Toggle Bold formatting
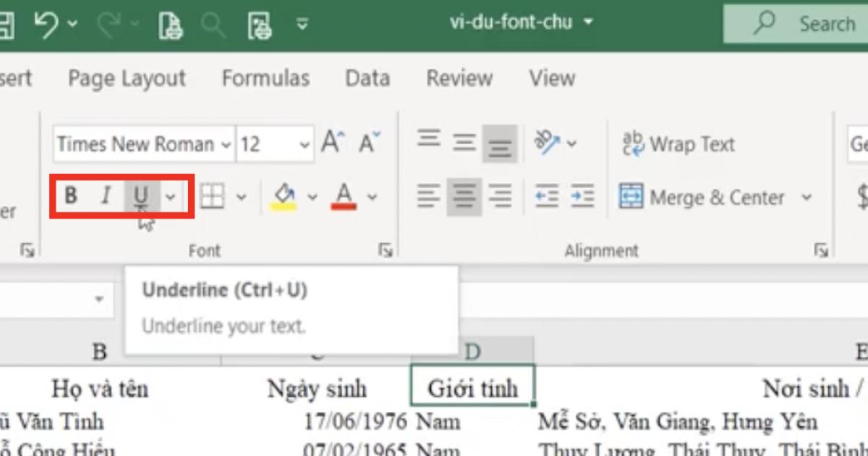Image resolution: width=868 pixels, height=456 pixels. tap(71, 195)
